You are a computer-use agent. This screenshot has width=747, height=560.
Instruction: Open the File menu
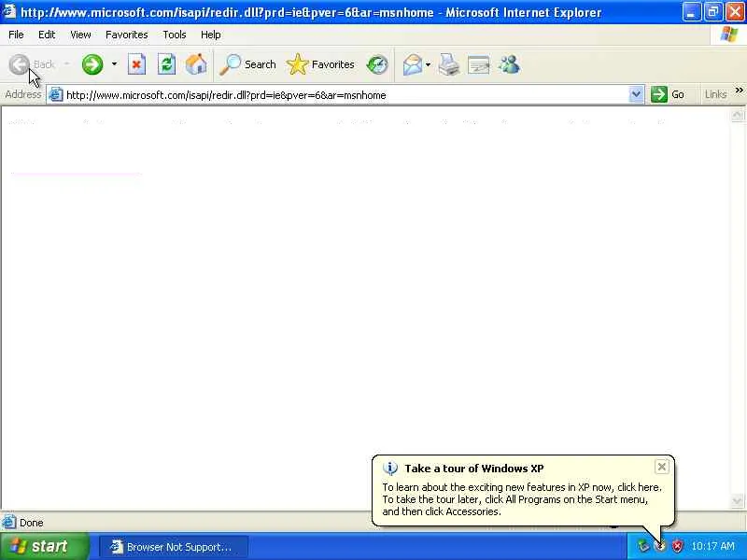[16, 35]
